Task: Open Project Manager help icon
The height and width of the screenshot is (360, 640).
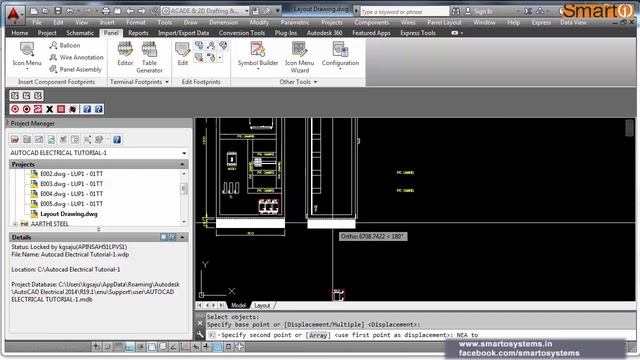Action: (x=117, y=140)
